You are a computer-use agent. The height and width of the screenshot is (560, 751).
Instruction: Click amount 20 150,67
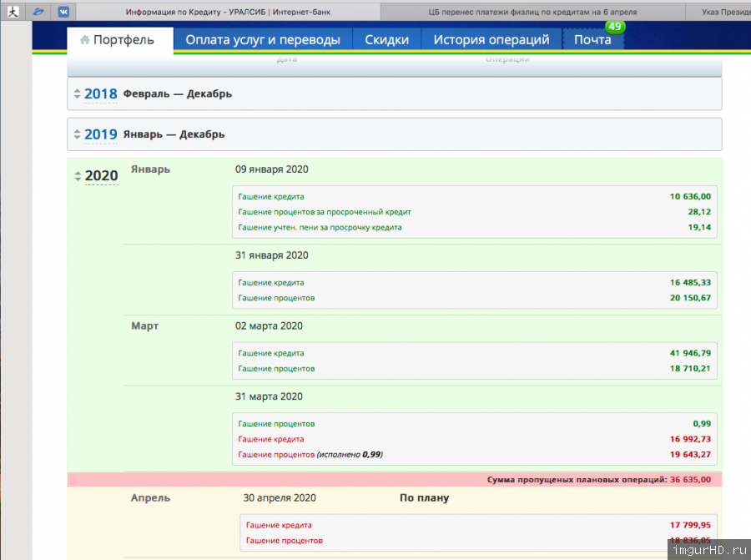point(690,298)
